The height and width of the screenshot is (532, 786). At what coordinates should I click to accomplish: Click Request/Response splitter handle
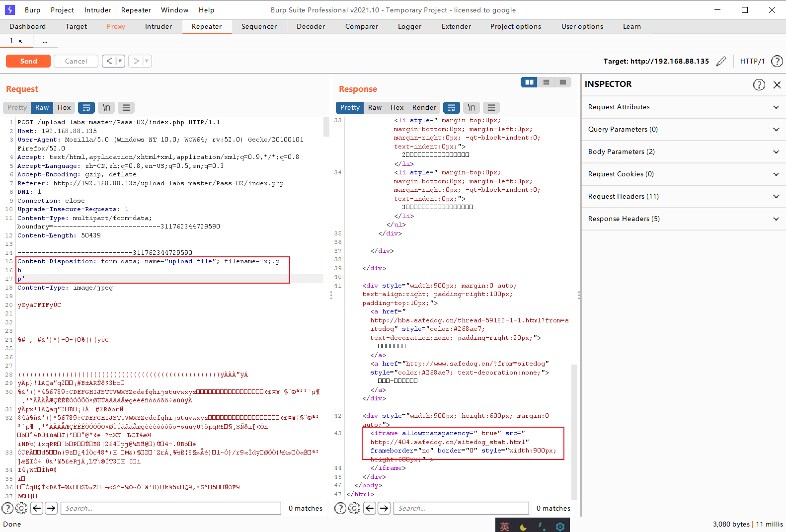coord(331,295)
